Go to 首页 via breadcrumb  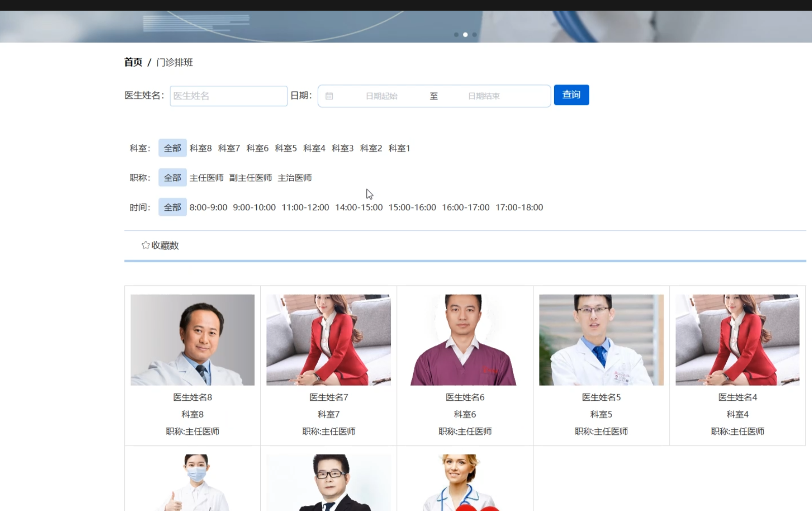(133, 62)
